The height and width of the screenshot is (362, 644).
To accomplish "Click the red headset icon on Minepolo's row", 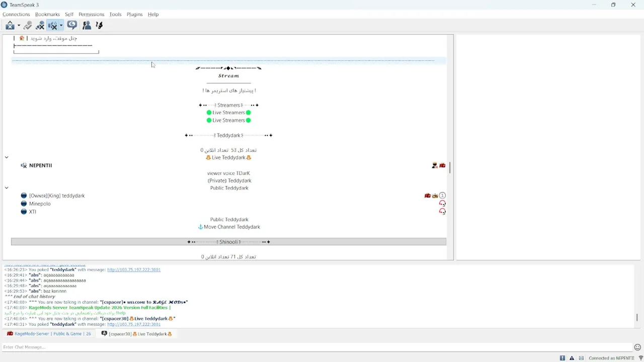I will click(442, 204).
